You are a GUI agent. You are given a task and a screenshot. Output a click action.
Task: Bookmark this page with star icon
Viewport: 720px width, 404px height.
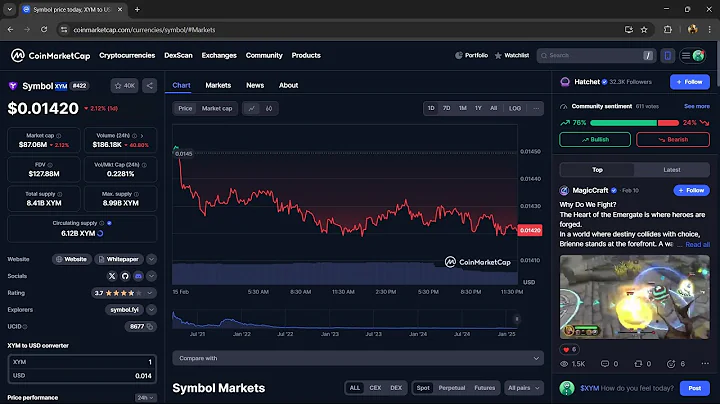point(644,29)
